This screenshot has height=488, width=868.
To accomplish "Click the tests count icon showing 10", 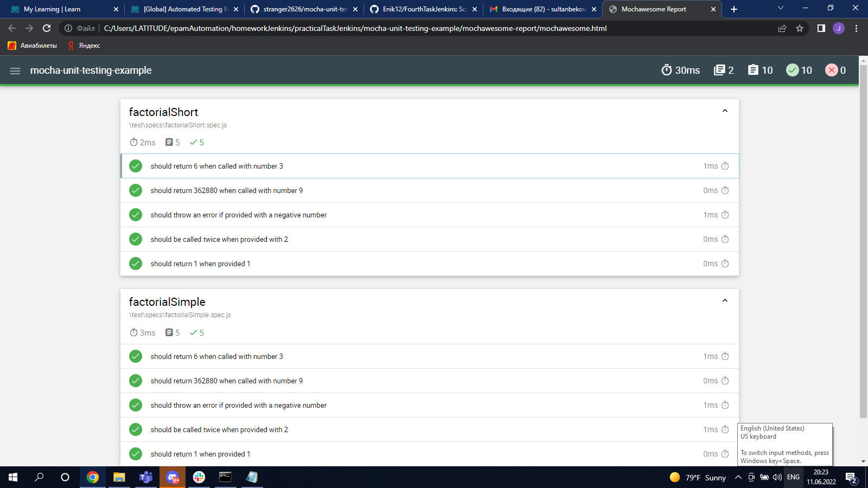I will [753, 70].
